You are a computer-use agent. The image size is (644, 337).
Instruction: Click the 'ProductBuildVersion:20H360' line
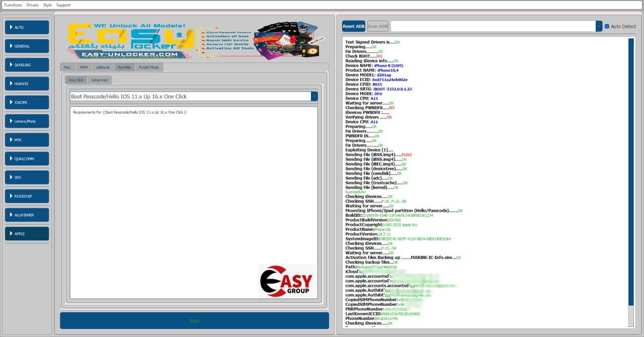[373, 220]
